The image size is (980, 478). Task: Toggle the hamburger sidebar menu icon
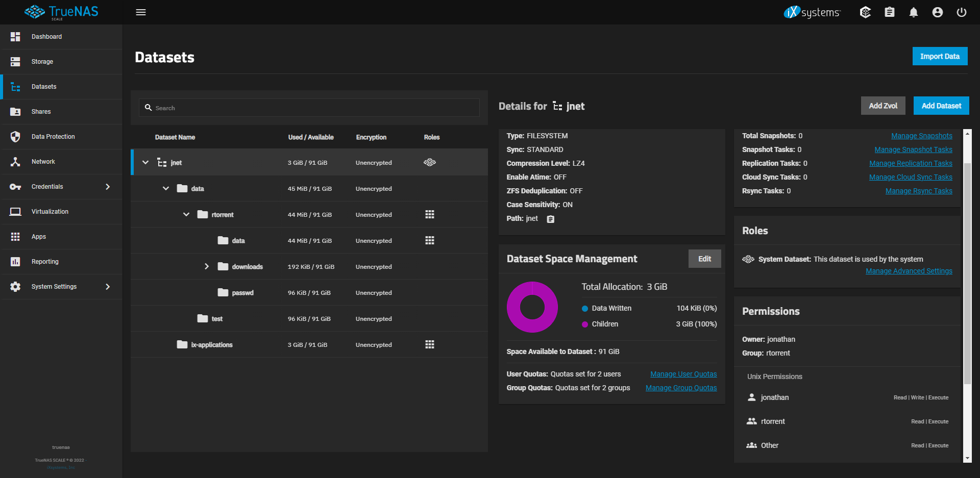click(141, 12)
